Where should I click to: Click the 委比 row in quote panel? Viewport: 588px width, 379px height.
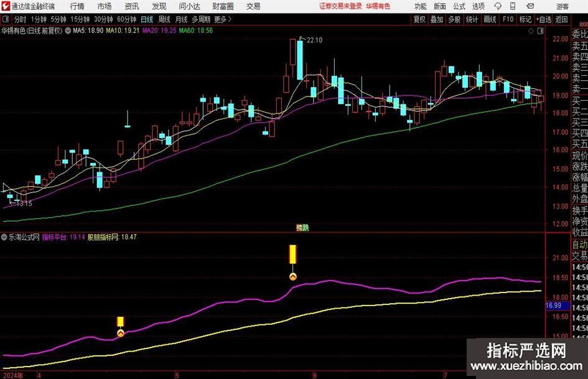[x=580, y=34]
